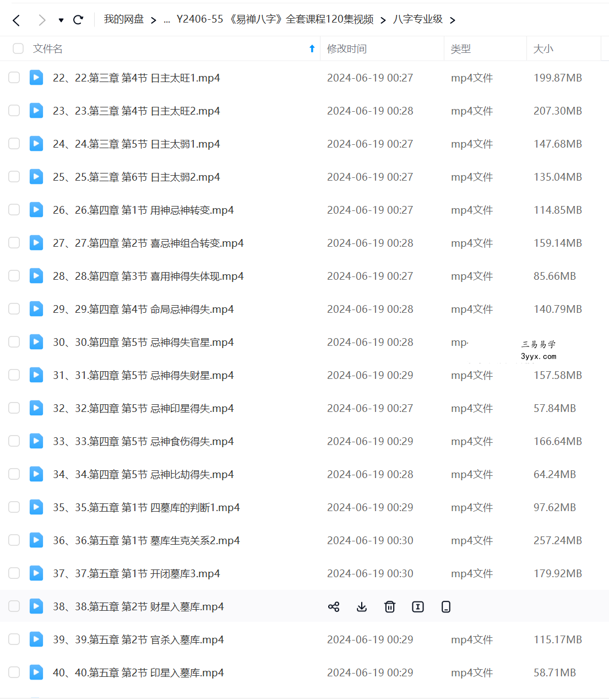Open file 33、33.第四章 第5节 忌神食伤得失.mp4
This screenshot has width=609, height=700.
point(143,442)
